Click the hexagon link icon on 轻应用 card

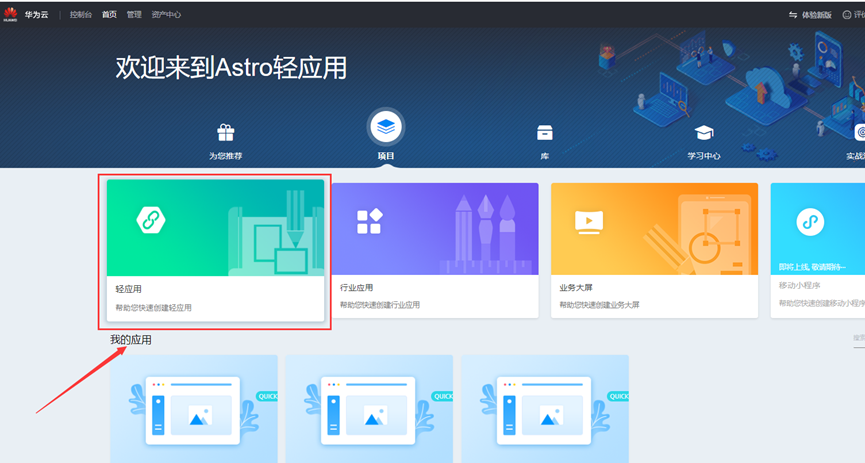pyautogui.click(x=151, y=220)
